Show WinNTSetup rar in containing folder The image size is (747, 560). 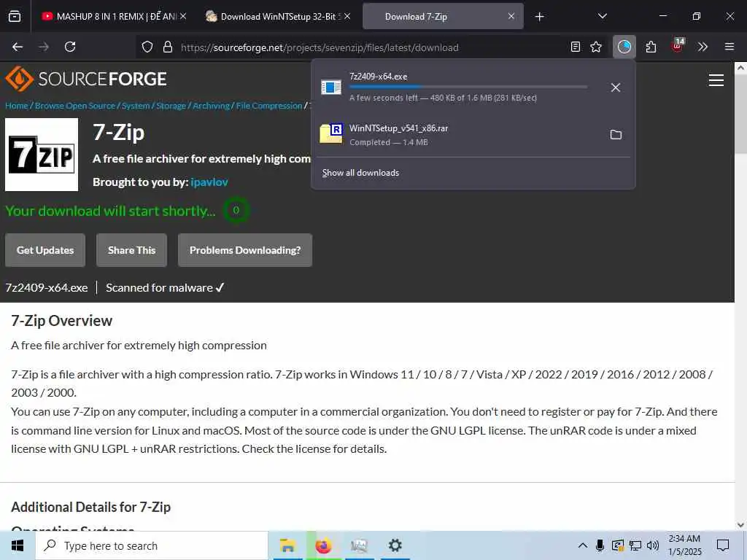coord(616,135)
